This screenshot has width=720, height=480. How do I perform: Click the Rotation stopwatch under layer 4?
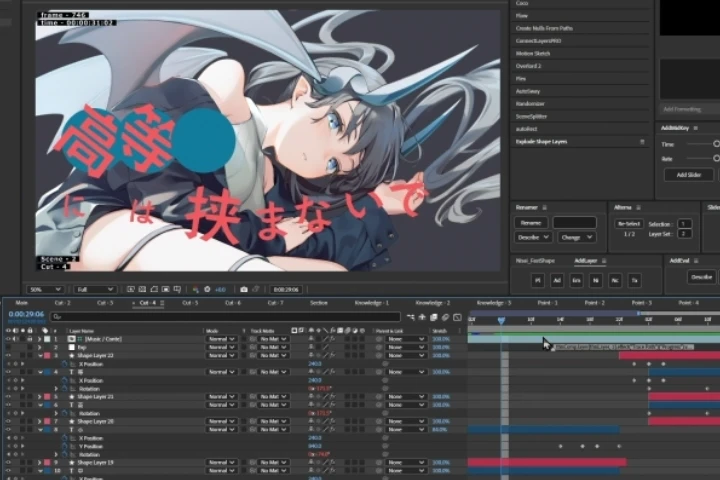(x=65, y=389)
